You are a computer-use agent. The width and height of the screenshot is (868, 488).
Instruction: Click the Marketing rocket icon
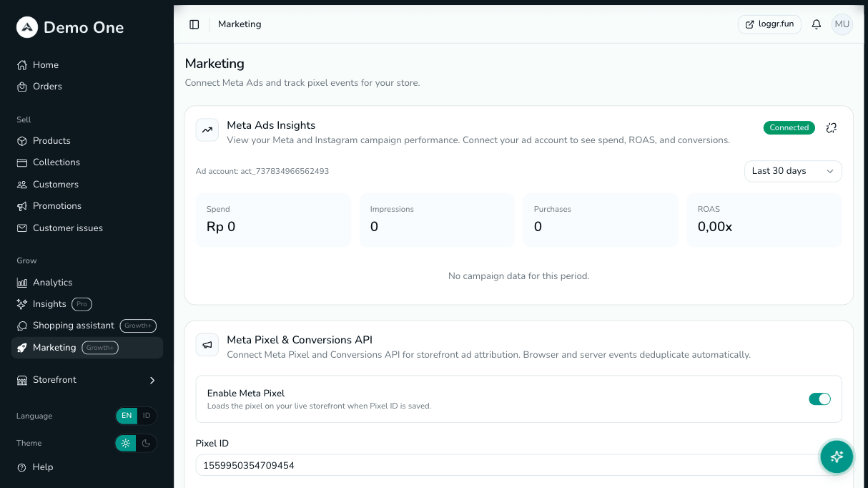[x=22, y=348]
